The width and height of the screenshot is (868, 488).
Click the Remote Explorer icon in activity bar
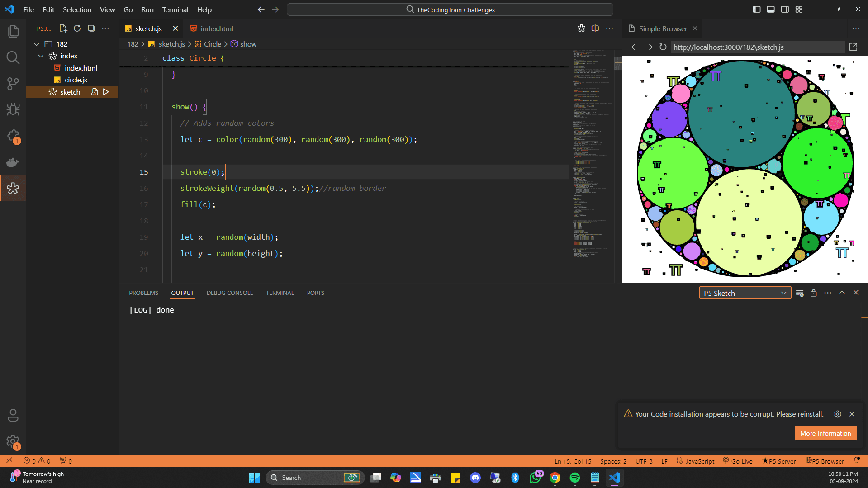[x=13, y=162]
